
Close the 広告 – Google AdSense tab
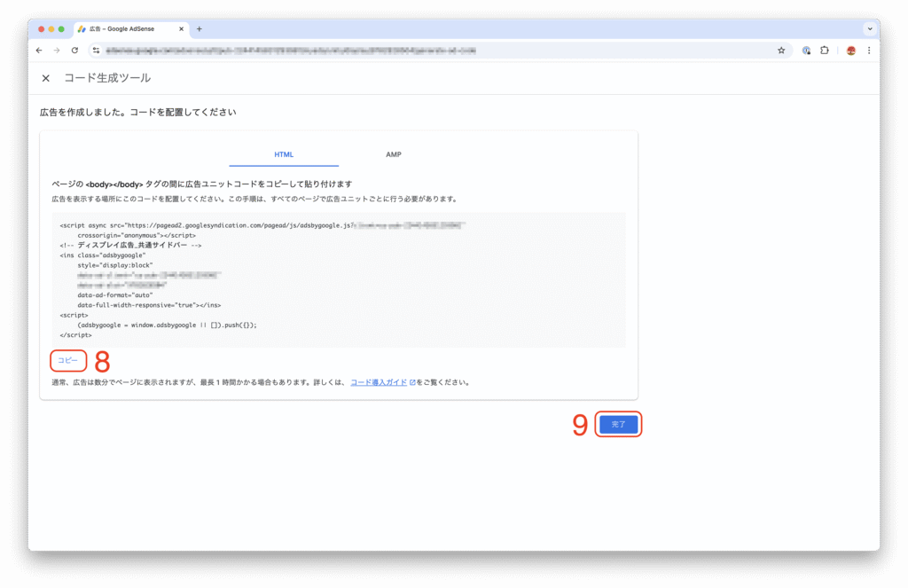181,29
